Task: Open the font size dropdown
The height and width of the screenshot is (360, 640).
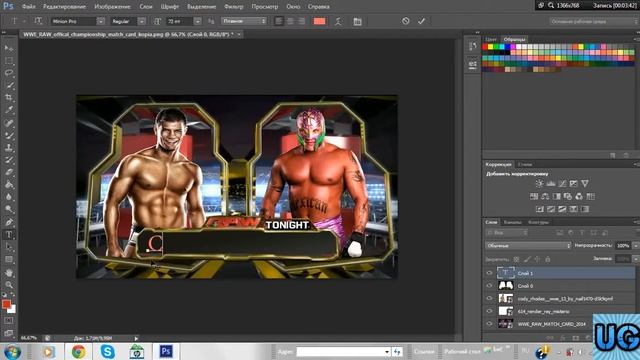Action: [x=198, y=21]
